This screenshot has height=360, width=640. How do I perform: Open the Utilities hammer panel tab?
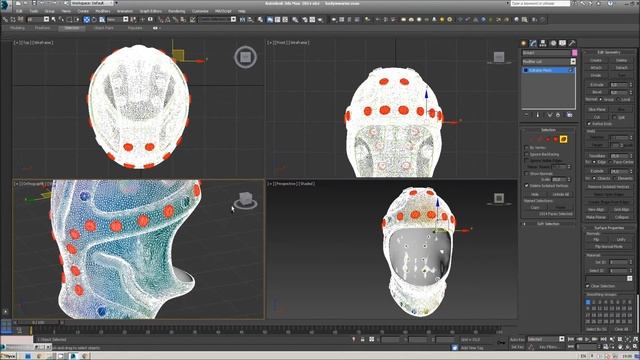point(572,43)
